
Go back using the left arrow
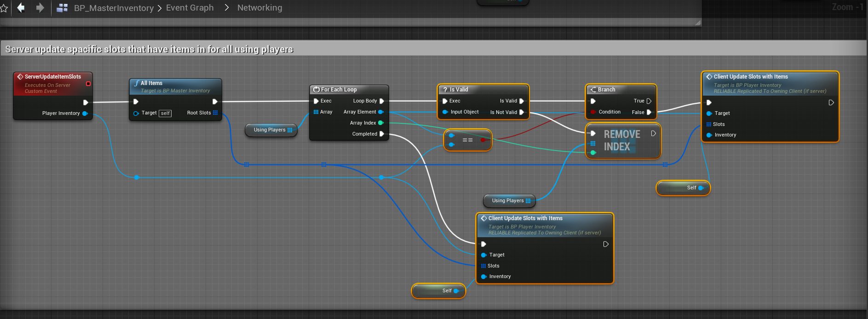(21, 8)
